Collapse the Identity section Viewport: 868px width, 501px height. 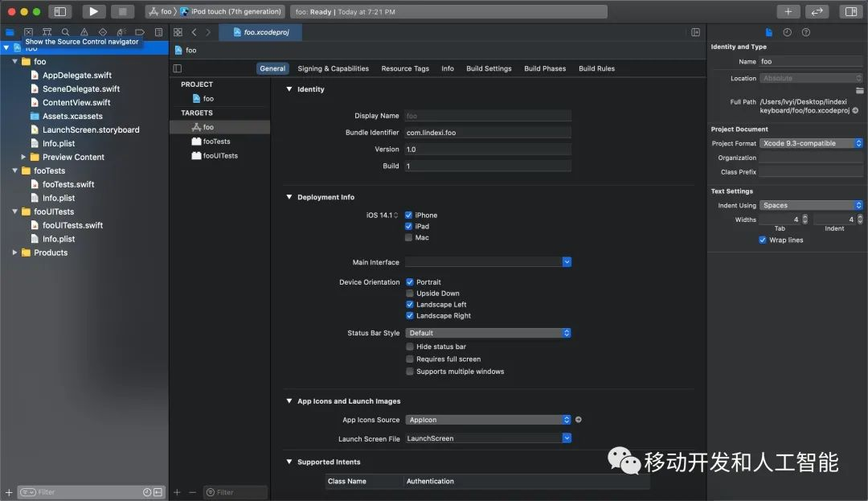point(289,88)
